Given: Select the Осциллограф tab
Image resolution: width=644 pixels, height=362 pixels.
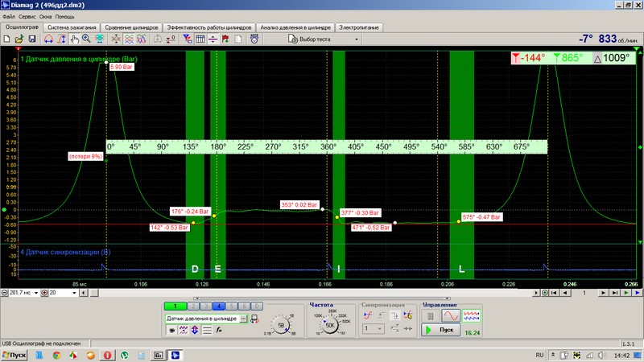Looking at the screenshot, I should coord(23,27).
